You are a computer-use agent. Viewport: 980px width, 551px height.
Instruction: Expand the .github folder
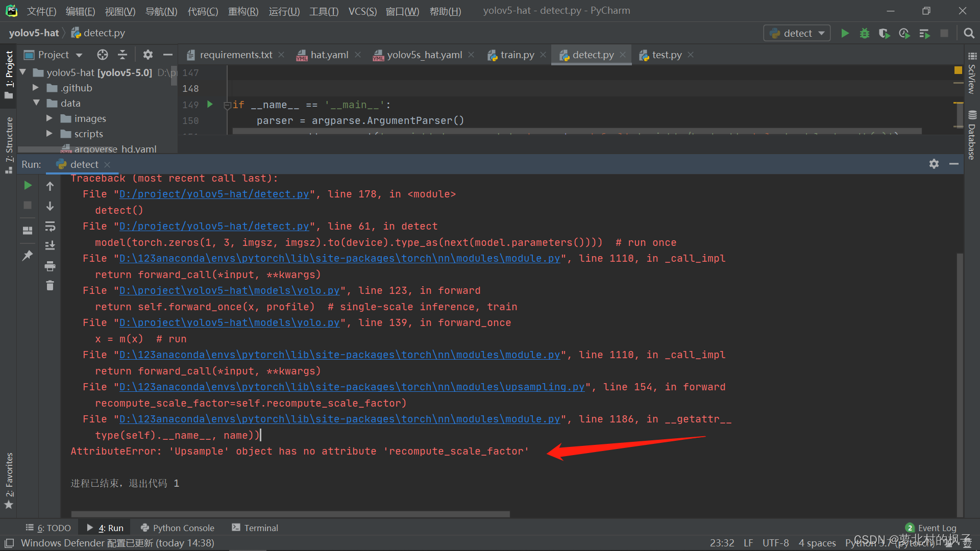click(36, 88)
